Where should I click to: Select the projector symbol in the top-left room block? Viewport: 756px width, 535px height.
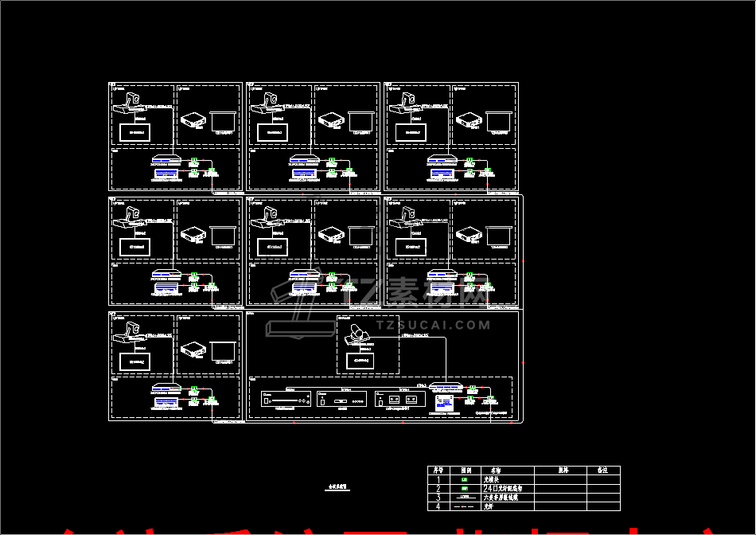click(x=193, y=119)
